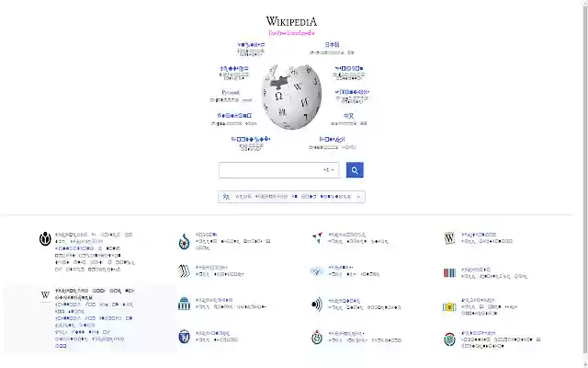Open the Wiktionary tile icon
Viewport: 588px width, 368px height.
449,238
